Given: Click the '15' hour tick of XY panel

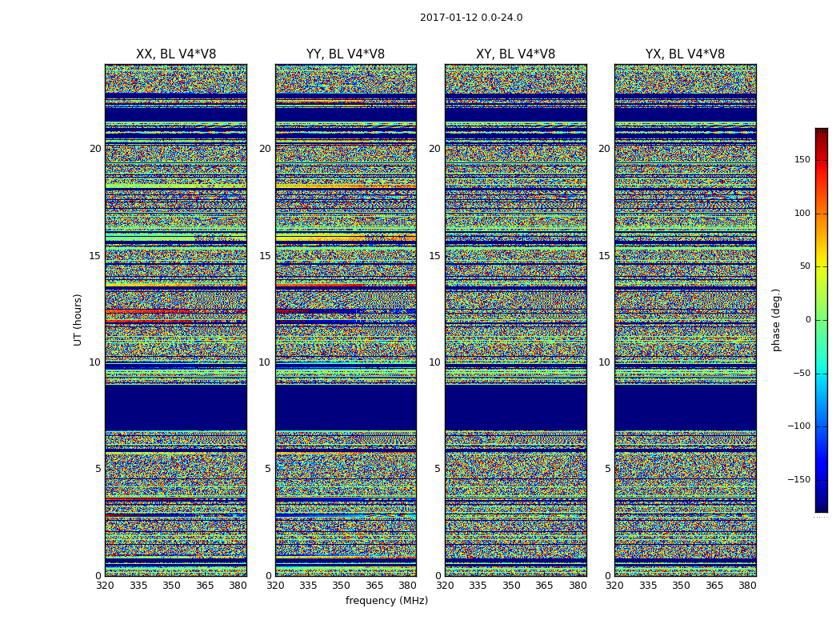Looking at the screenshot, I should (435, 256).
